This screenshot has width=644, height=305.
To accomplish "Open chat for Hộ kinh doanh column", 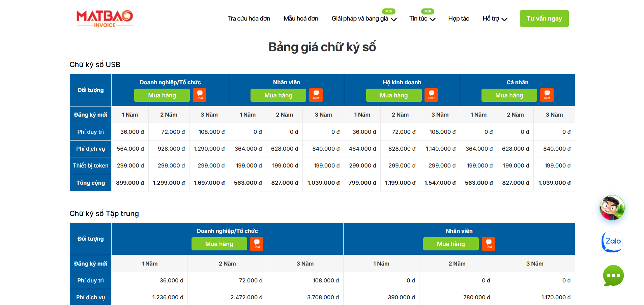I will point(431,95).
